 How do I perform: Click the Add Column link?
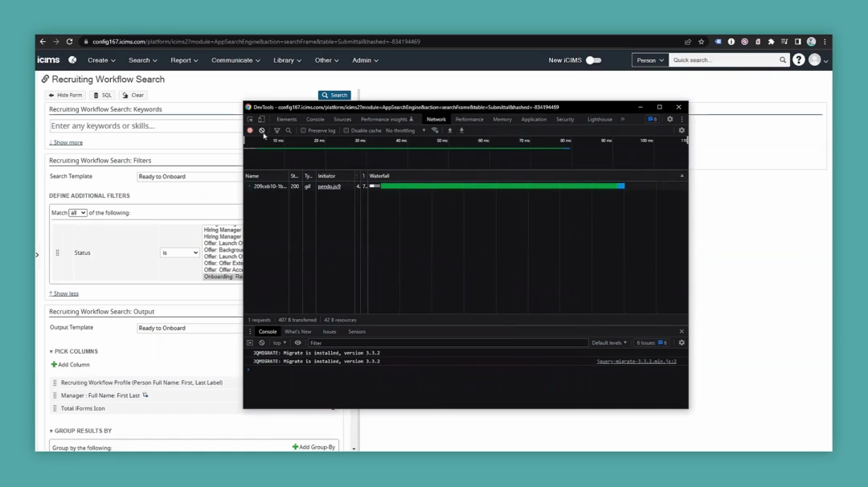point(70,365)
